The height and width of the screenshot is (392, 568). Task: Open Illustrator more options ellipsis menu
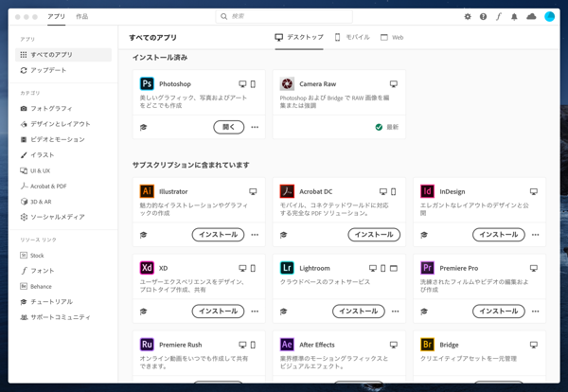tap(255, 235)
